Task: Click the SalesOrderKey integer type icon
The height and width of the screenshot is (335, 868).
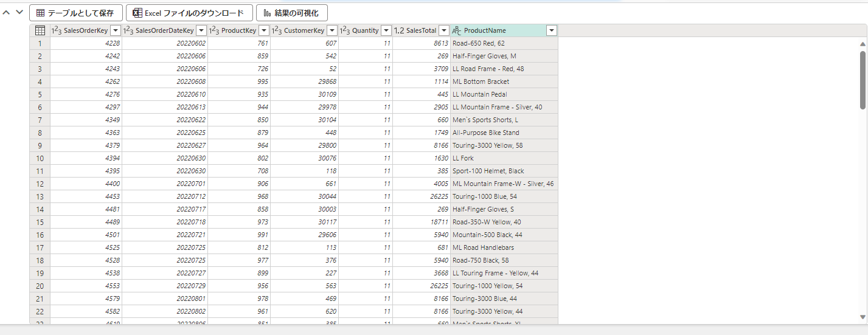Action: click(x=57, y=30)
